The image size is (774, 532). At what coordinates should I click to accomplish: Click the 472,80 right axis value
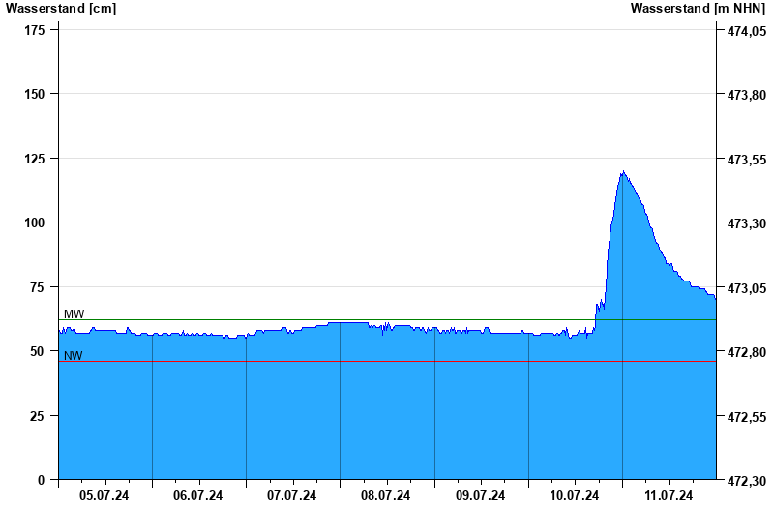pos(747,352)
